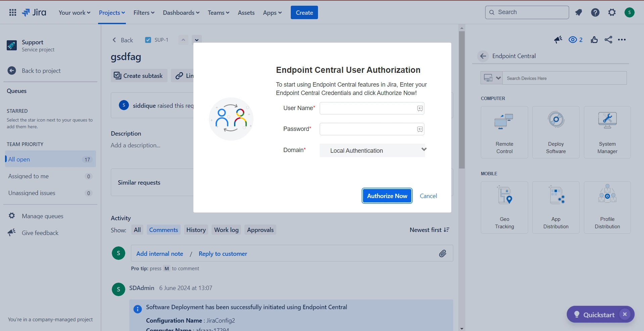The height and width of the screenshot is (331, 644).
Task: Click the User Name input field
Action: pos(372,108)
